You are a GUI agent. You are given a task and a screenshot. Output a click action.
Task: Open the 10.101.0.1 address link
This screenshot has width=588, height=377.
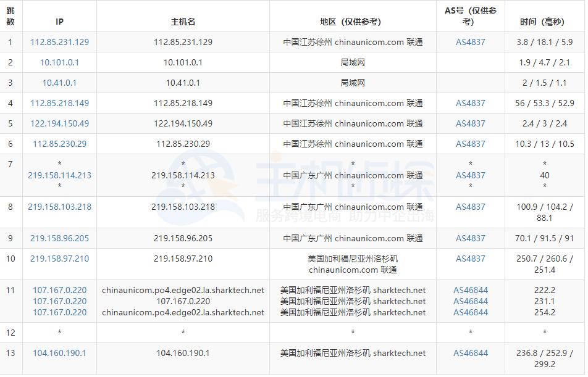point(60,62)
